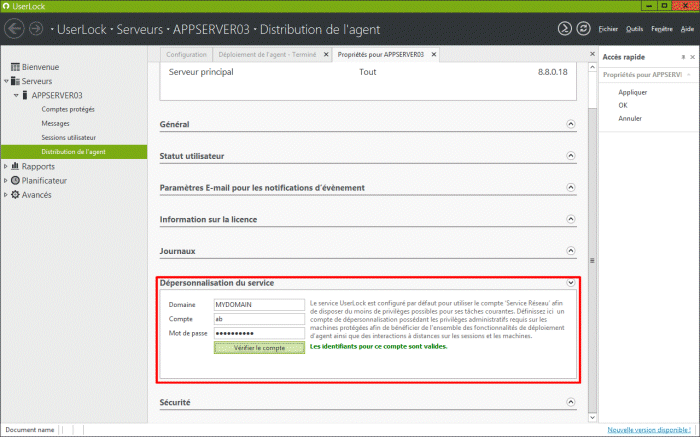Open the Fichier menu

point(608,29)
